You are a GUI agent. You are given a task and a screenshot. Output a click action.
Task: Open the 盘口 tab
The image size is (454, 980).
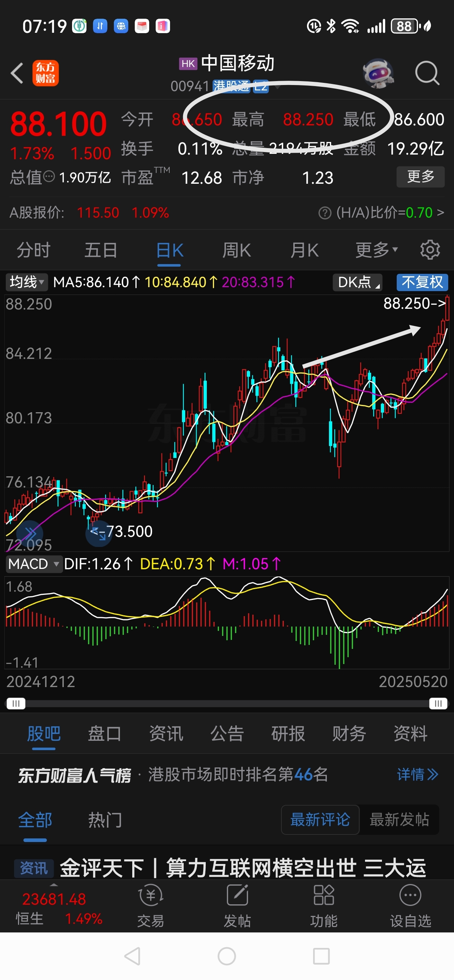pos(104,734)
